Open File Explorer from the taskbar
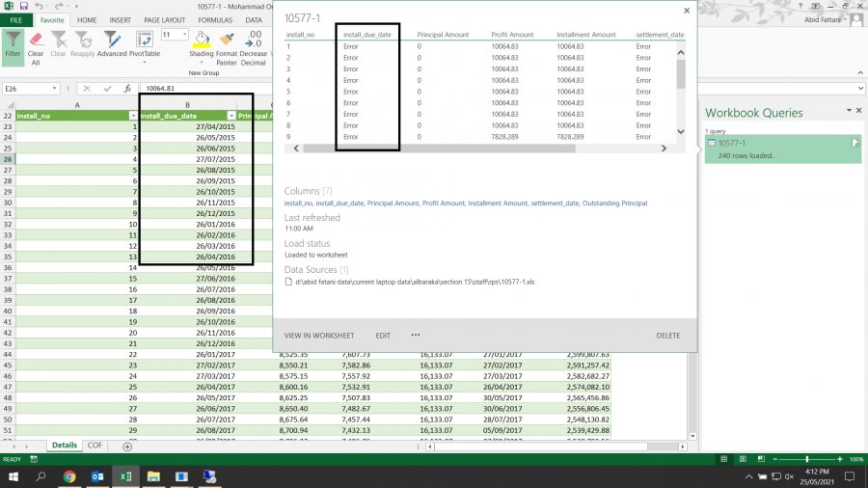 [x=153, y=476]
